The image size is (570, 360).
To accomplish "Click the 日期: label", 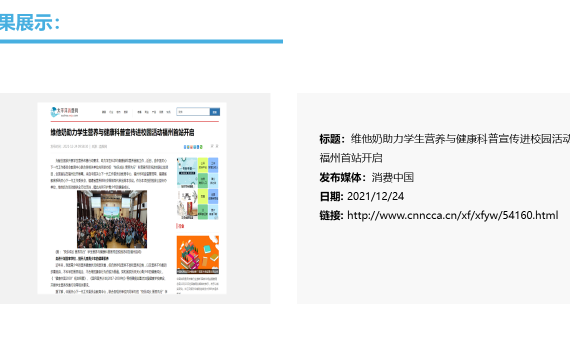I will (x=332, y=196).
